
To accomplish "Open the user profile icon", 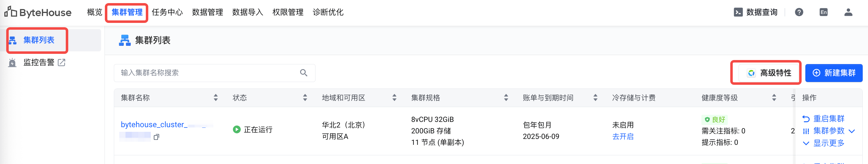I will pos(848,12).
